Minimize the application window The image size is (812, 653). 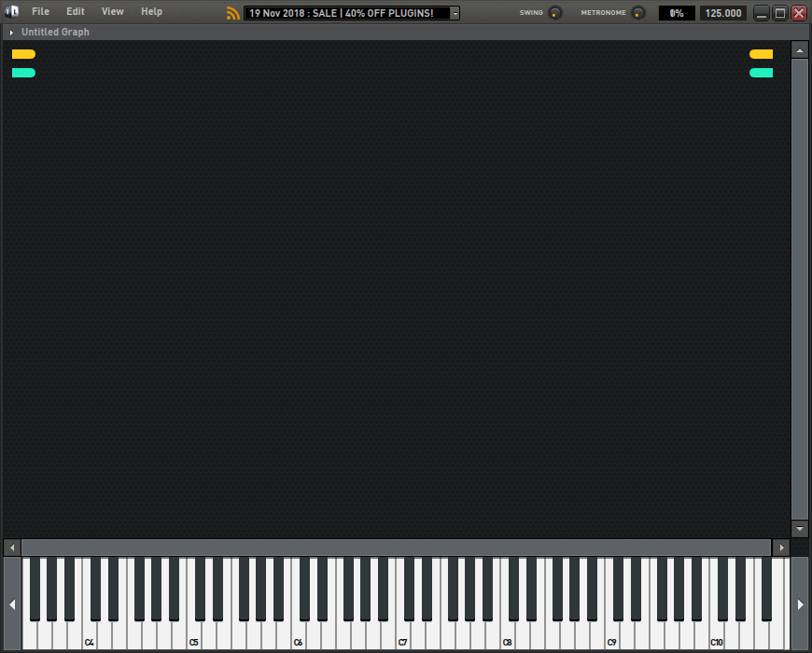click(762, 13)
